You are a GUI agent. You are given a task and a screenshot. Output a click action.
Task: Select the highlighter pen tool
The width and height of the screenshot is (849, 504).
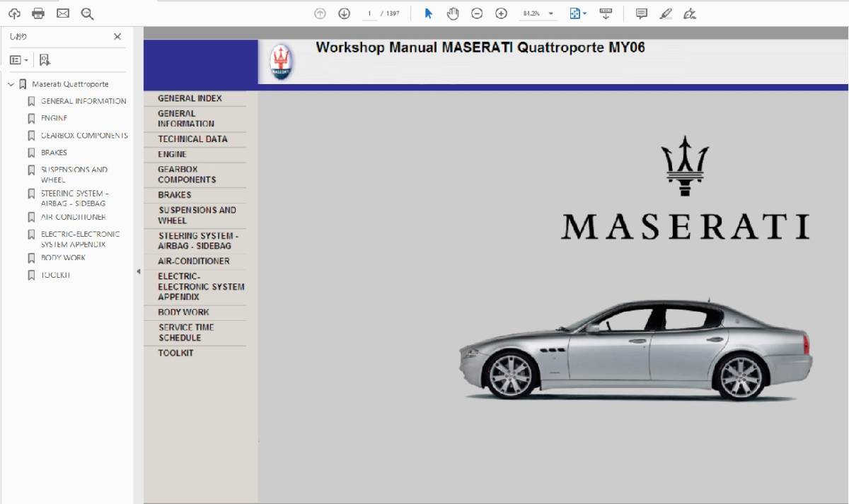click(665, 13)
